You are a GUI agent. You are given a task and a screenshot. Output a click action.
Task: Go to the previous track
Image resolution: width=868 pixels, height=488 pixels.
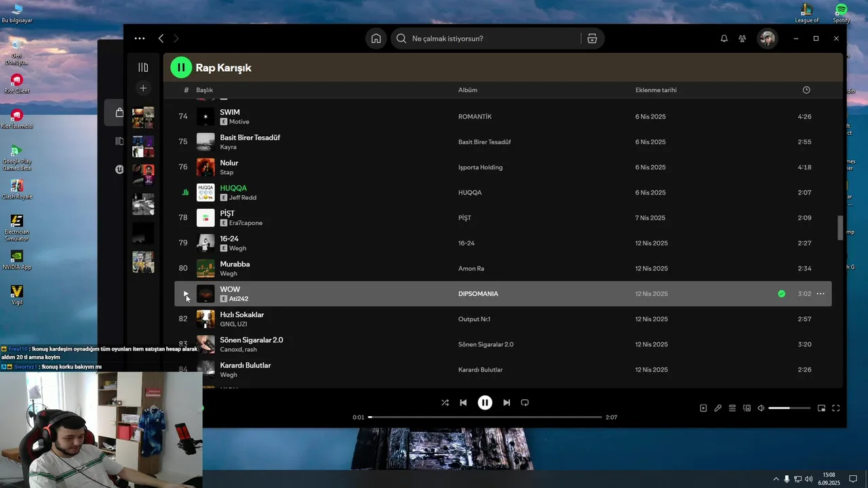(463, 403)
